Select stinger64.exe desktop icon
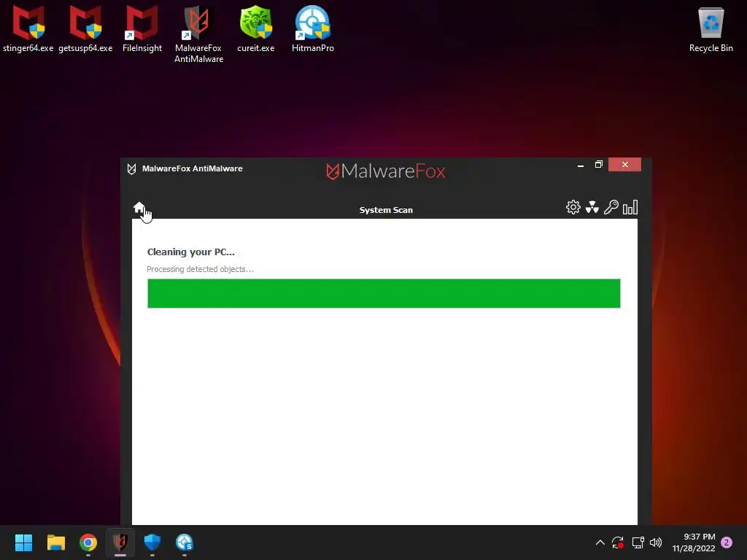Viewport: 747px width, 560px height. point(28,29)
